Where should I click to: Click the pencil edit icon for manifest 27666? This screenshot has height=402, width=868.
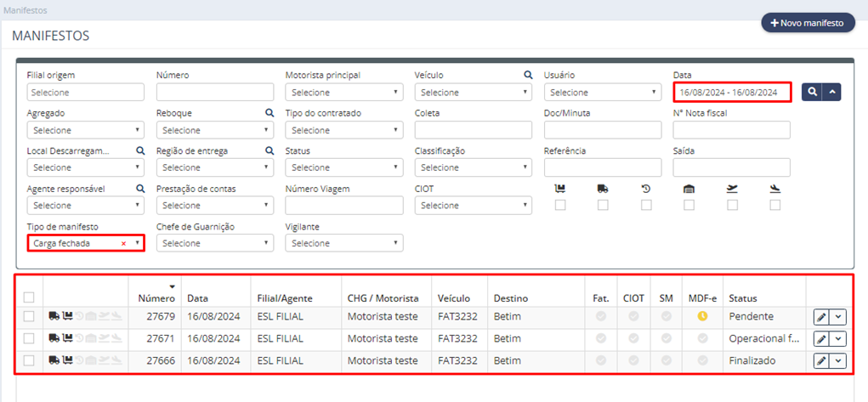click(x=822, y=361)
